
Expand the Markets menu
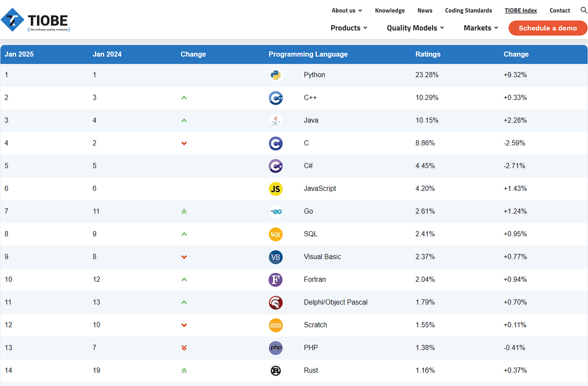481,28
